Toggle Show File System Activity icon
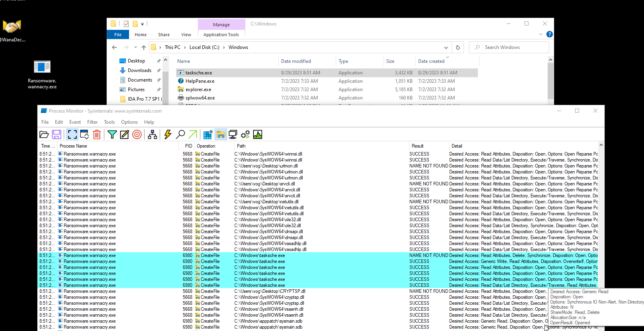The width and height of the screenshot is (644, 331). [x=221, y=134]
